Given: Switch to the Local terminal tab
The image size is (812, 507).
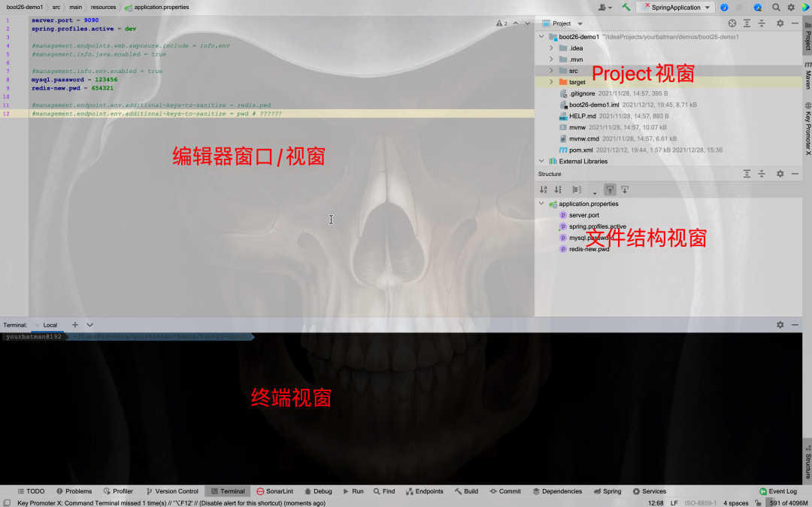Looking at the screenshot, I should click(50, 325).
